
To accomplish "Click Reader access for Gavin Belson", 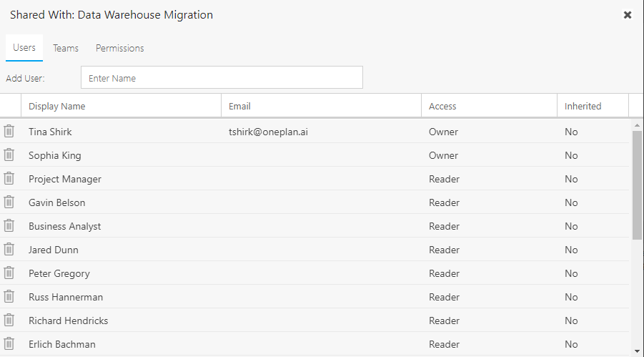I will coord(489,202).
